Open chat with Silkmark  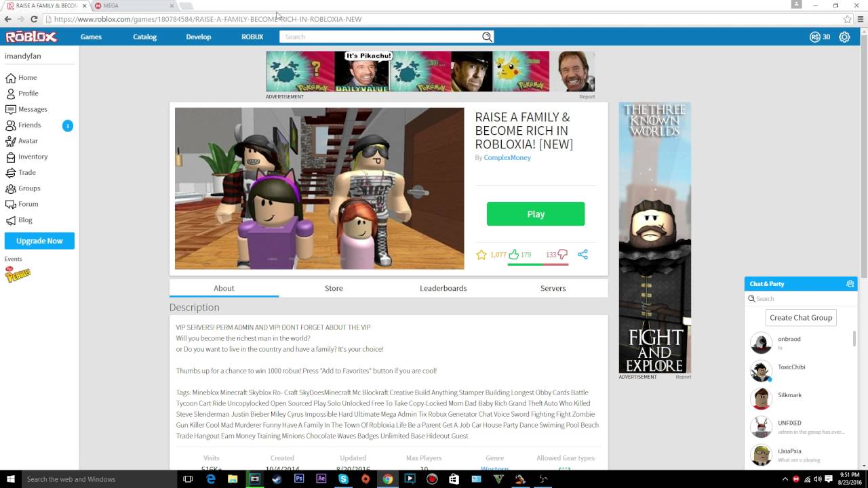(x=798, y=399)
